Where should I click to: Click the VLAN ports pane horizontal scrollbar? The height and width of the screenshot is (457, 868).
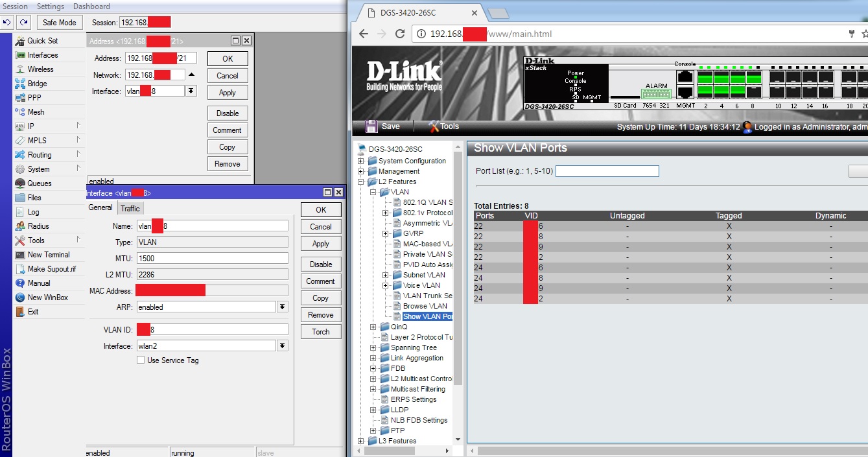pos(674,450)
